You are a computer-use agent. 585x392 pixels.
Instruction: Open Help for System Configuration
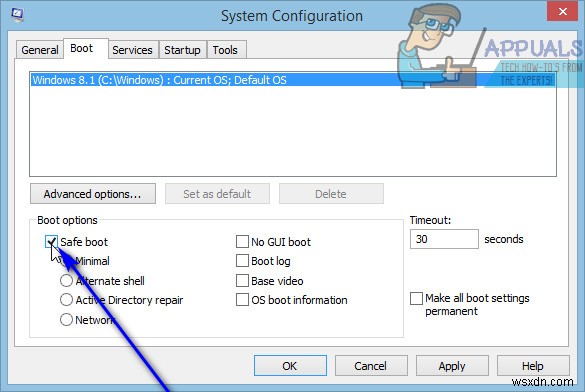pos(533,366)
